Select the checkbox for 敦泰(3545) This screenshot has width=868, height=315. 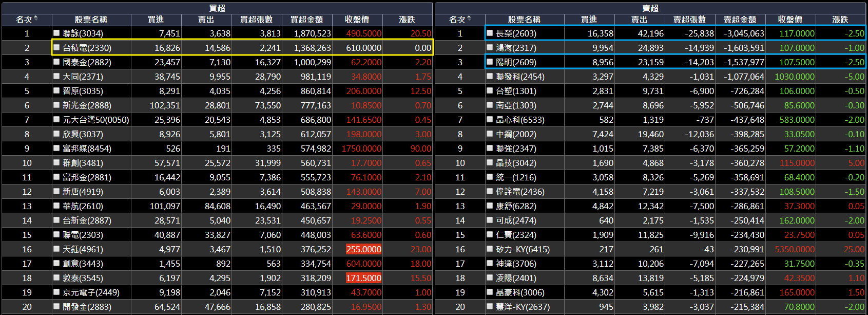point(57,277)
